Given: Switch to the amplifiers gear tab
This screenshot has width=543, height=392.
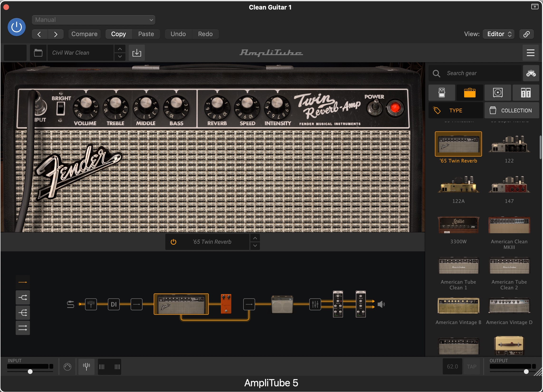Looking at the screenshot, I should 470,93.
